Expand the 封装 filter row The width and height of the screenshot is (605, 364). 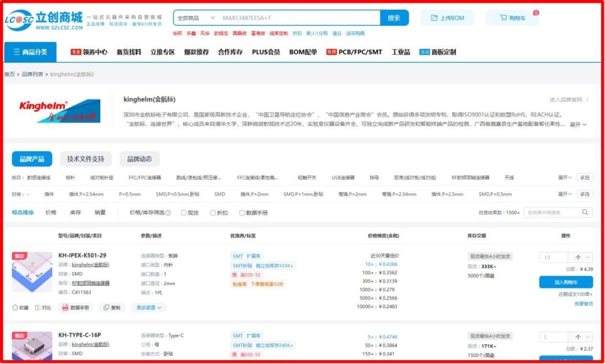[x=565, y=194]
